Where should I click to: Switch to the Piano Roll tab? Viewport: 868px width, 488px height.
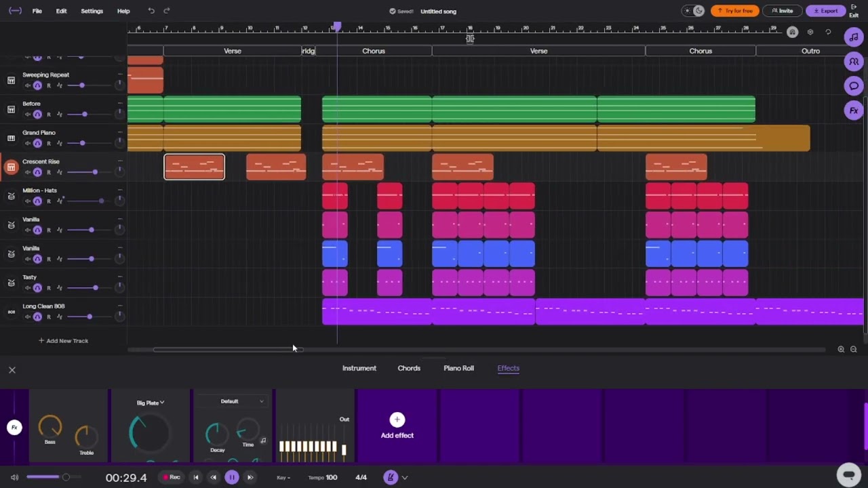tap(458, 368)
